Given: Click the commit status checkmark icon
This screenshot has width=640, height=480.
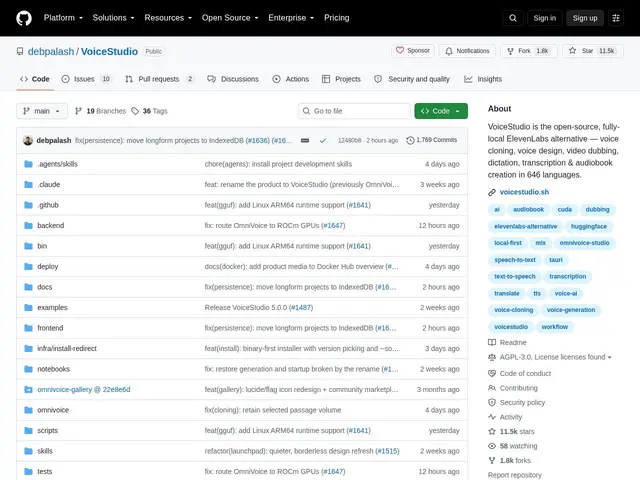Looking at the screenshot, I should (x=323, y=140).
